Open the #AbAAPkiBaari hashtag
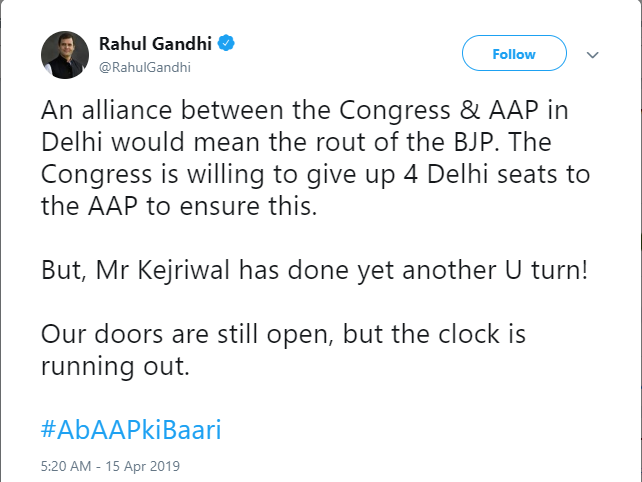642x482 pixels. 130,430
